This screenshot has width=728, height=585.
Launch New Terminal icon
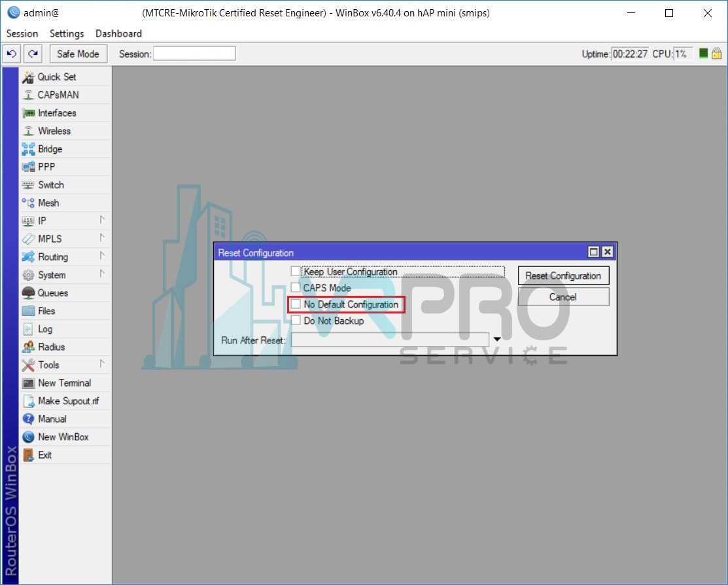(28, 383)
